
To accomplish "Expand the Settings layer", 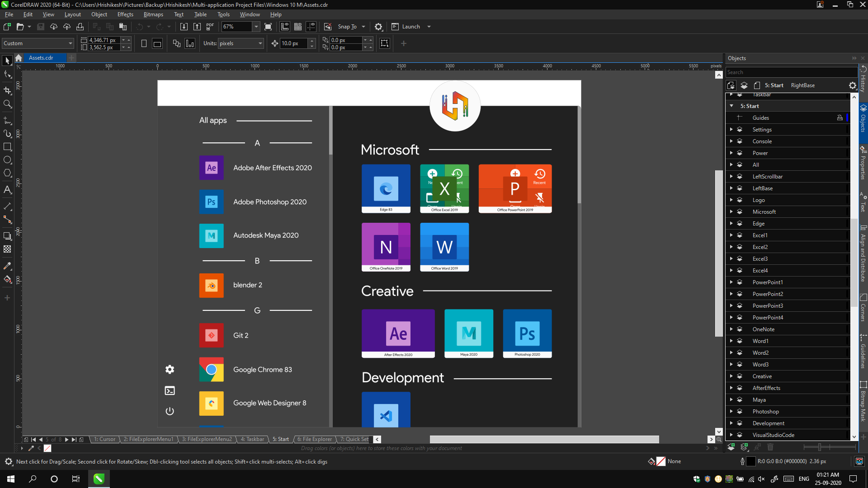I will [x=731, y=130].
